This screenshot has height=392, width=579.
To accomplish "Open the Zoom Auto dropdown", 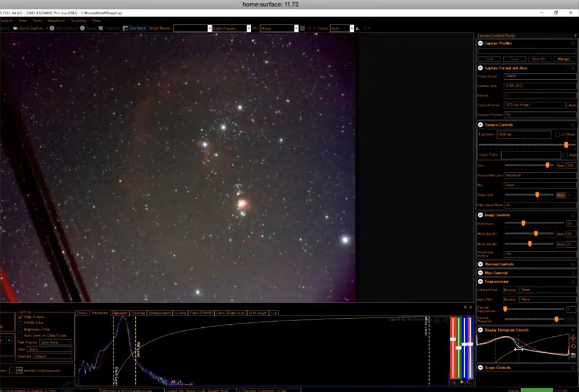I will pos(351,28).
